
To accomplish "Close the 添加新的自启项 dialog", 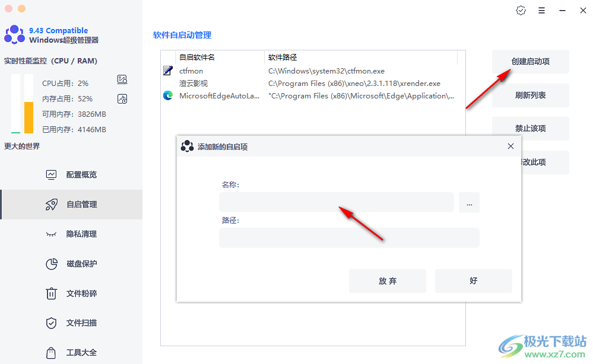I will 510,146.
